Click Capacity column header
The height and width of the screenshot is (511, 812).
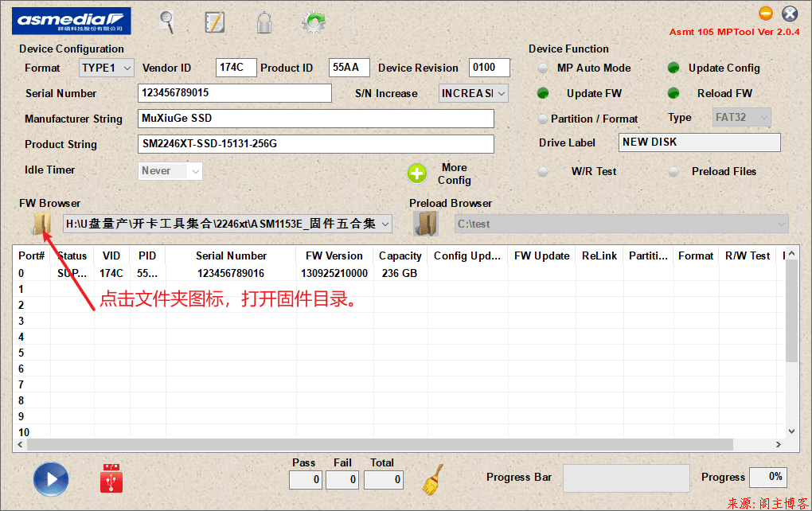(x=400, y=255)
